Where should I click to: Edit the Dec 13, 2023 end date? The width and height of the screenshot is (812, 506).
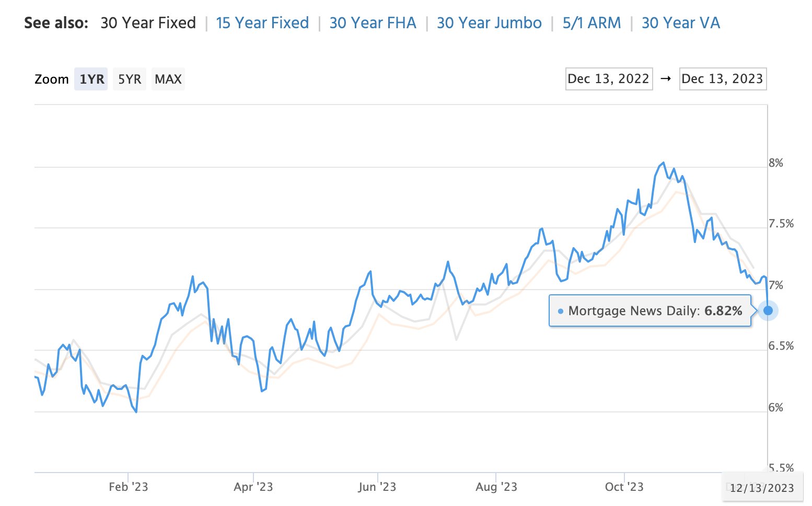tap(723, 79)
